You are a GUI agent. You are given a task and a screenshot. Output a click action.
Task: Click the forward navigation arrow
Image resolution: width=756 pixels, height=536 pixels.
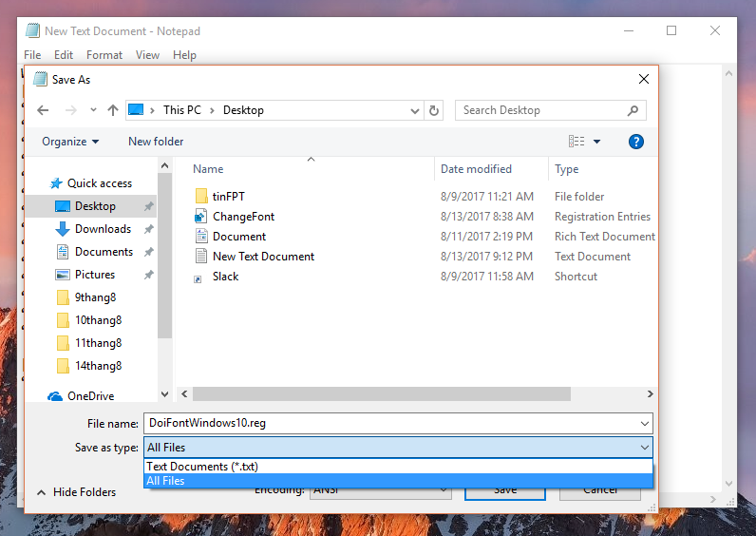pyautogui.click(x=71, y=110)
